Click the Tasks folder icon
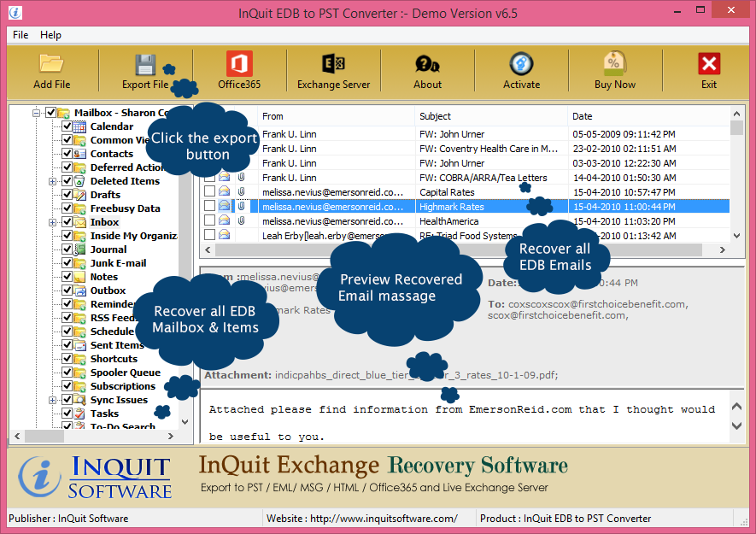Screen dimensions: 756x534 point(79,414)
